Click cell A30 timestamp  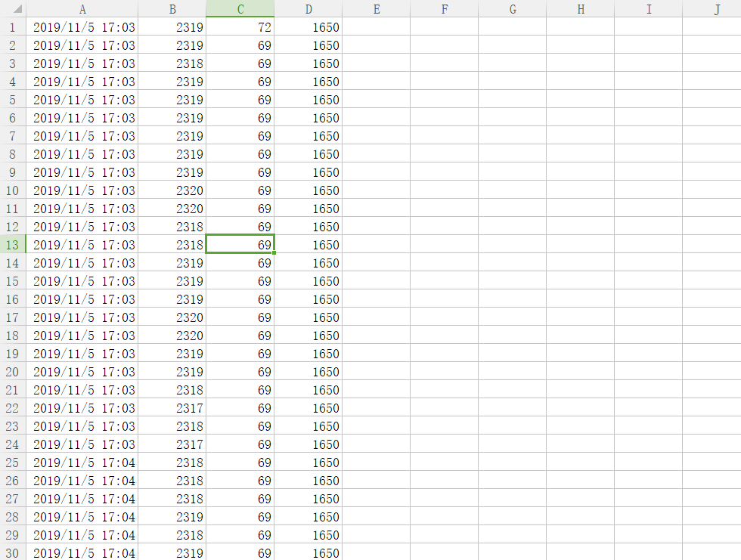coord(82,552)
